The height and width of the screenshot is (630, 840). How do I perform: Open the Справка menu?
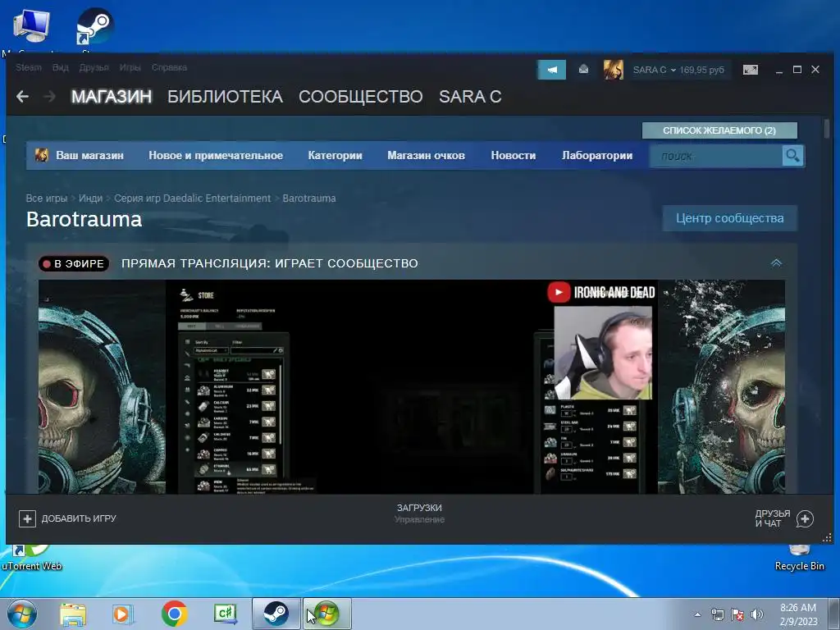pyautogui.click(x=169, y=67)
